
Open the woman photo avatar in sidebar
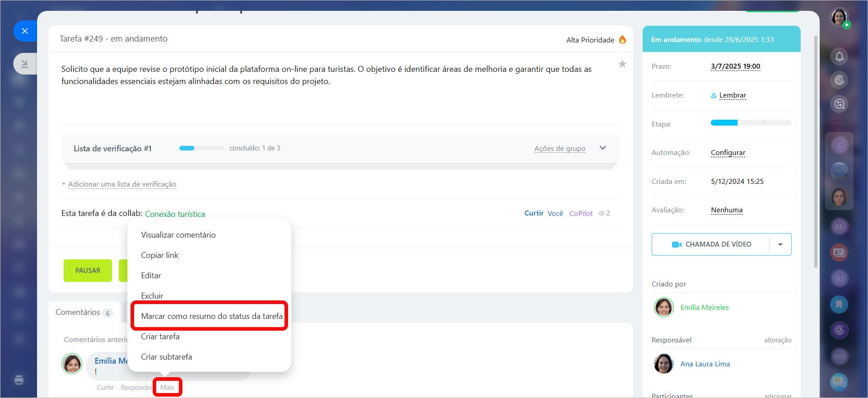pos(839,197)
